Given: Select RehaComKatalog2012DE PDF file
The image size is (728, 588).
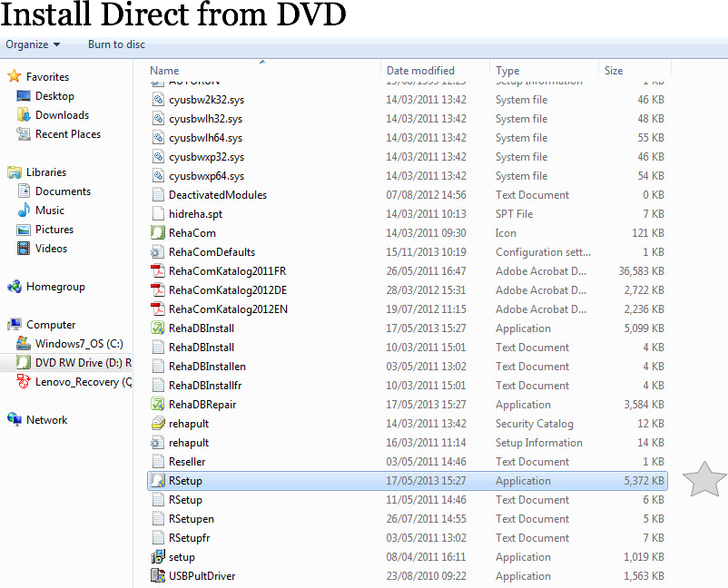Looking at the screenshot, I should [x=228, y=290].
